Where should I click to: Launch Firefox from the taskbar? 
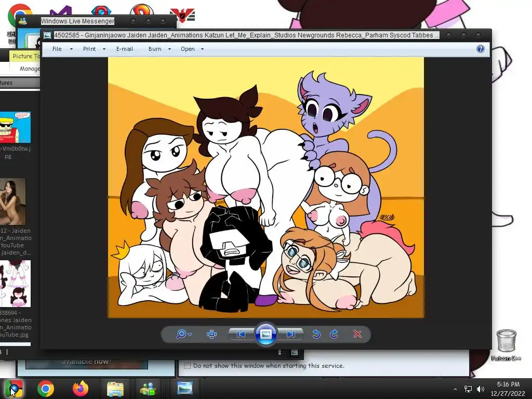point(81,389)
